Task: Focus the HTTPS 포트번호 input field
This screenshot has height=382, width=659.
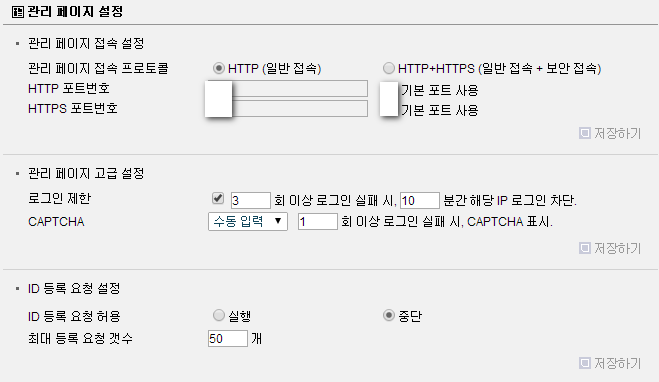Action: [288, 108]
